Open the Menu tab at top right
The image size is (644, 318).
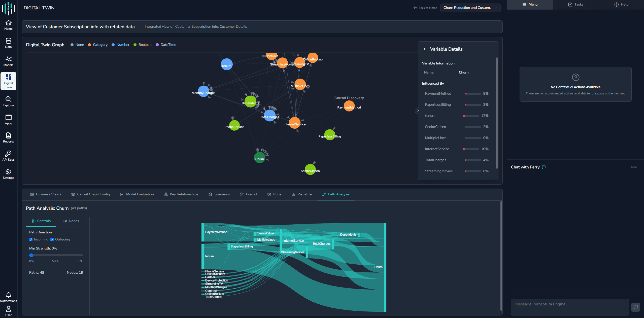530,5
